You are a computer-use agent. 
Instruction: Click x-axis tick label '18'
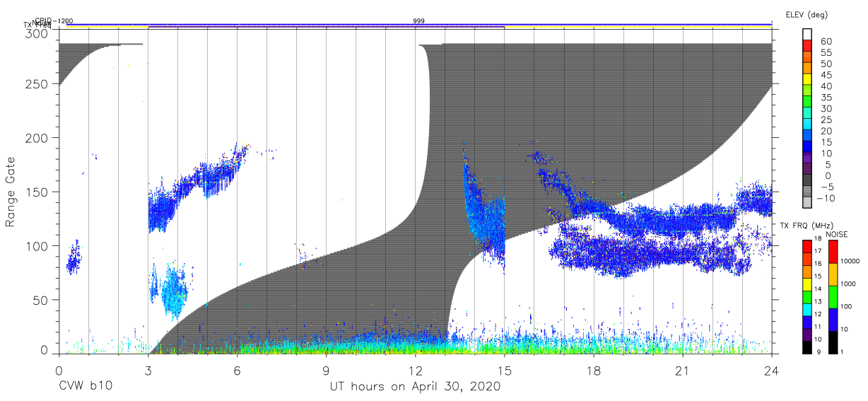pyautogui.click(x=594, y=370)
